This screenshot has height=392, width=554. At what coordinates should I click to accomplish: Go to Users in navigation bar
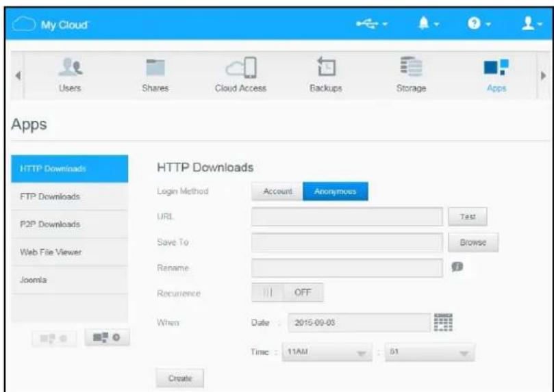pos(70,75)
